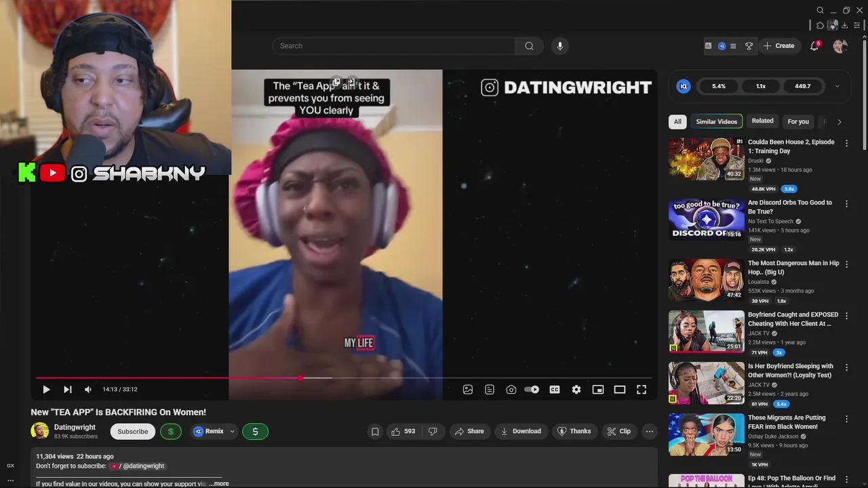
Task: Click the 449.7 stat pill
Action: (x=803, y=86)
